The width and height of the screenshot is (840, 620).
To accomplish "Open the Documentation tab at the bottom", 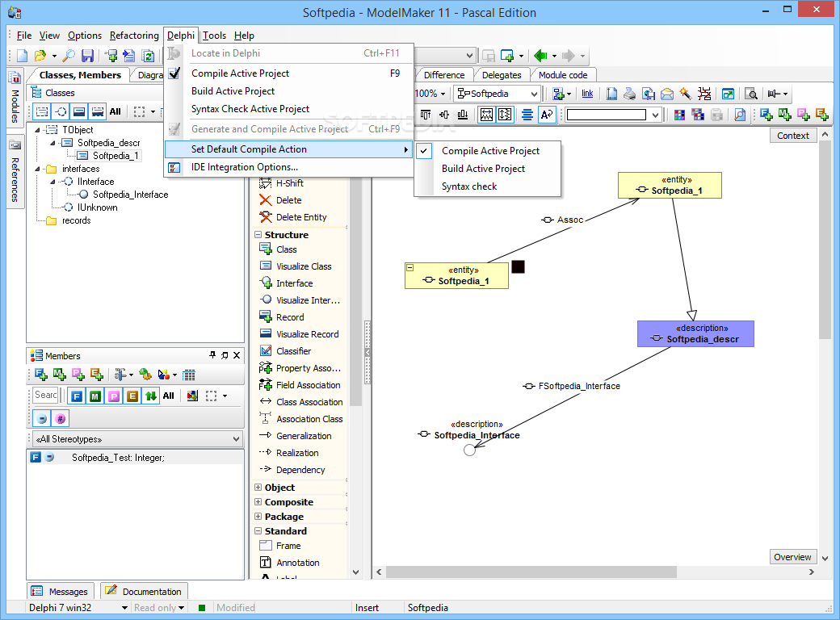I will click(x=144, y=591).
